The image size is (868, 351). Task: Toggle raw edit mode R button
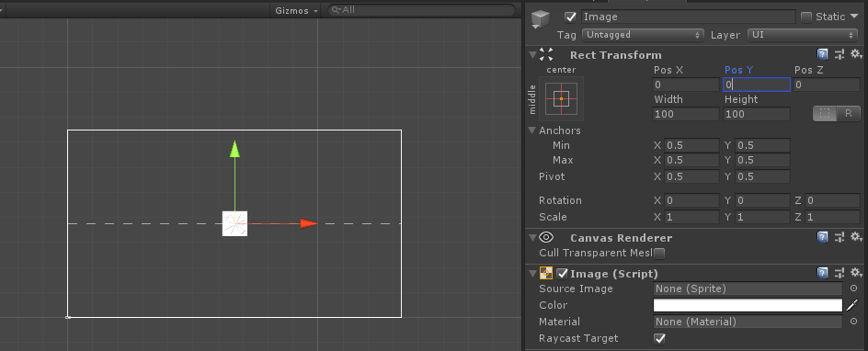pos(848,113)
